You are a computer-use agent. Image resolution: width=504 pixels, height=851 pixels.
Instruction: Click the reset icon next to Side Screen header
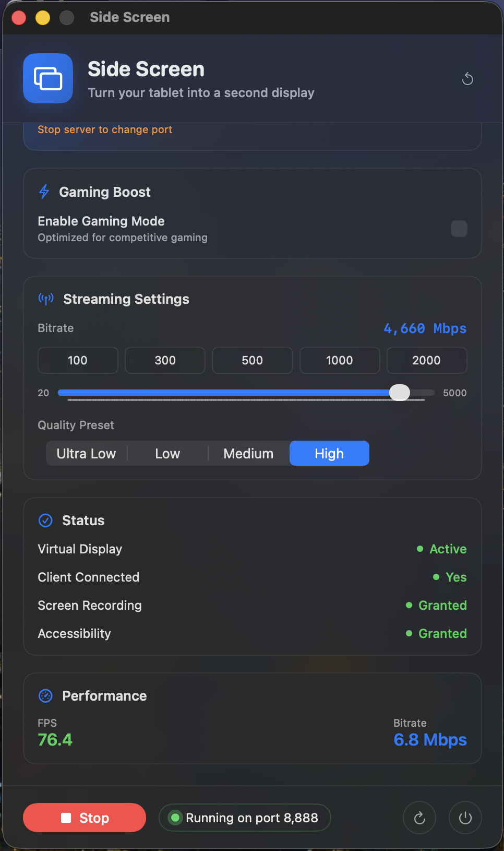click(x=467, y=78)
